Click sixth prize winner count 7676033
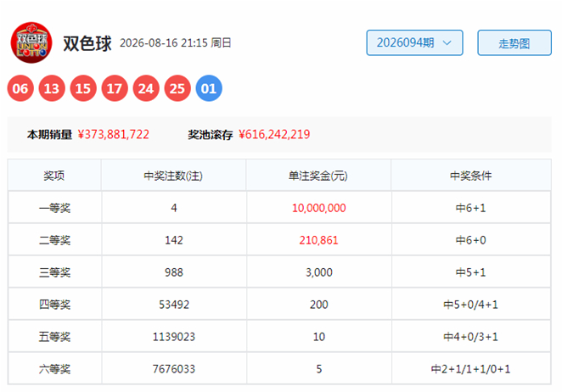Image resolution: width=562 pixels, height=392 pixels. (174, 369)
